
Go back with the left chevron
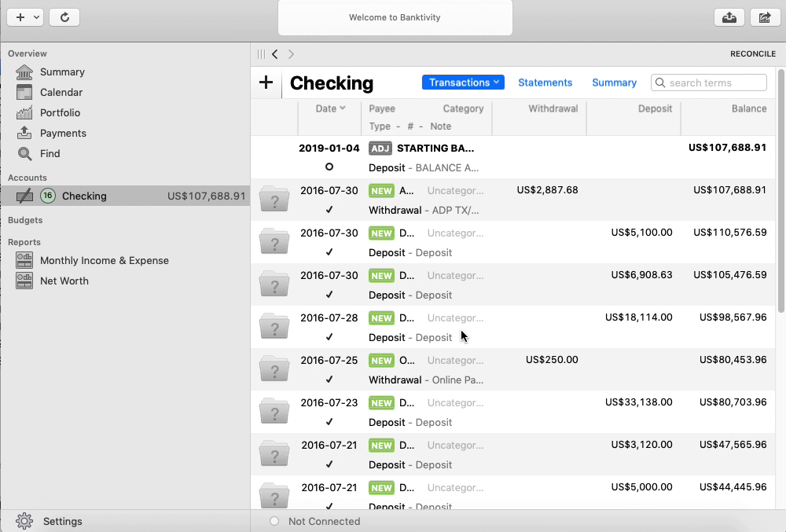click(x=274, y=54)
